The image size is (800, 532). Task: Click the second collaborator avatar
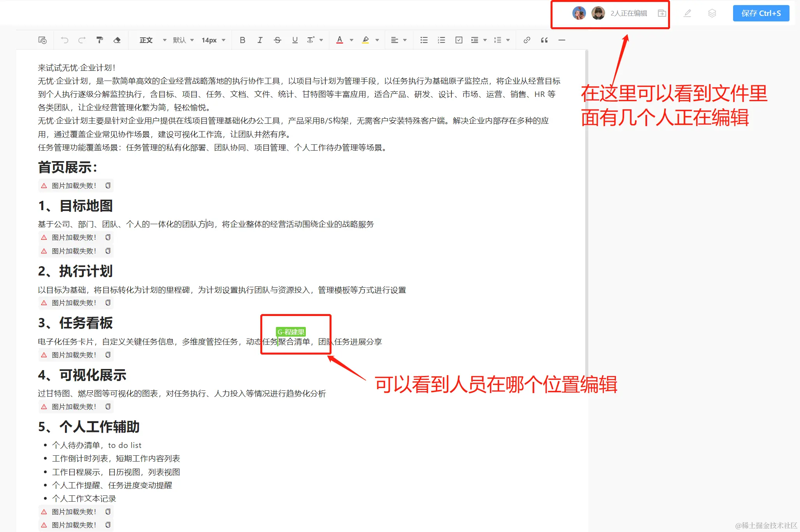click(x=598, y=13)
